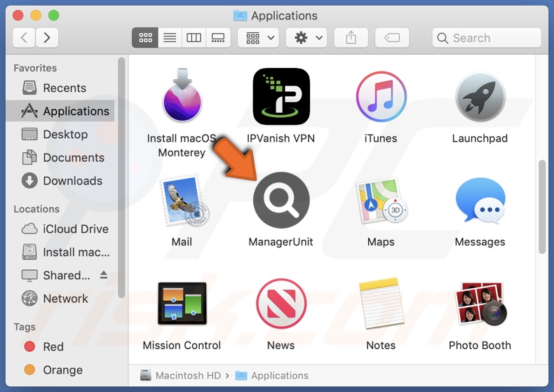Click the Share toolbar button
This screenshot has height=392, width=554.
pyautogui.click(x=351, y=37)
